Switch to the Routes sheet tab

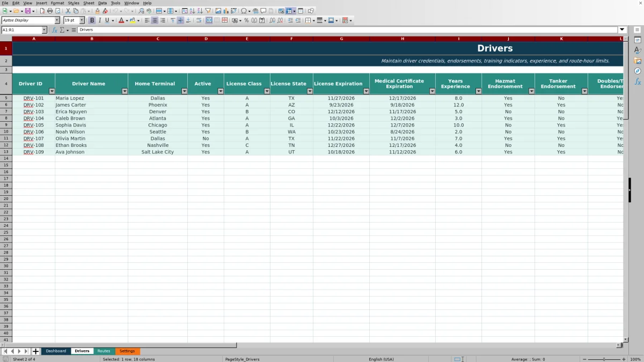tap(104, 351)
